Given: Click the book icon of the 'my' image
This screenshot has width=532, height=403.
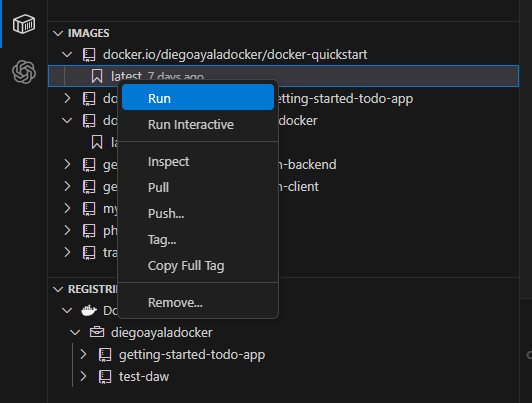Looking at the screenshot, I should coord(89,209).
